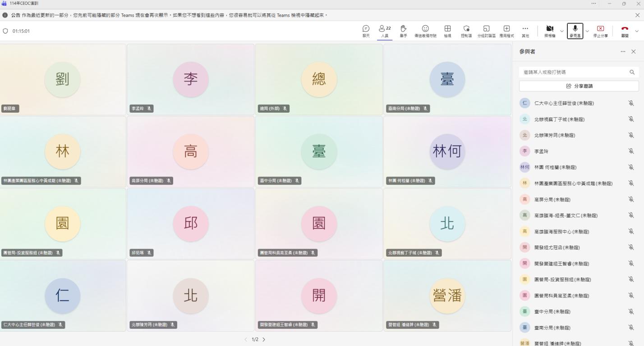644x346 pixels.
Task: Click the share invite (分享邀請) button
Action: click(x=579, y=86)
